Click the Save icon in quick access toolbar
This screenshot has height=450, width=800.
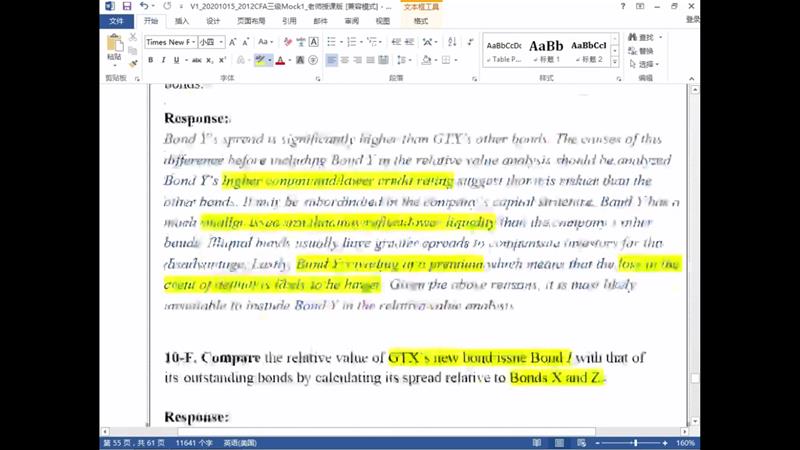[127, 6]
